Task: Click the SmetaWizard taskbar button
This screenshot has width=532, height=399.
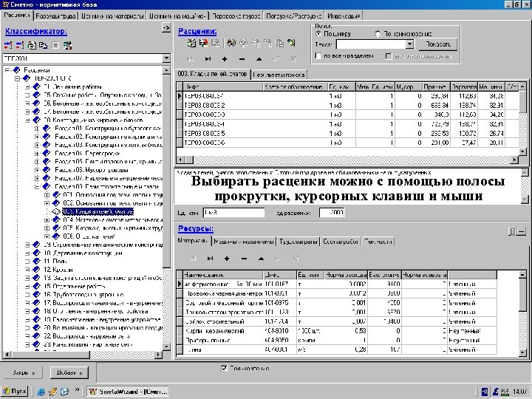Action: coord(128,392)
